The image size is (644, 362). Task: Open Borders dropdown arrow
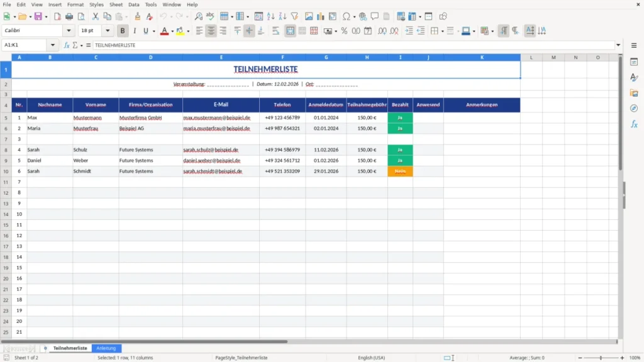click(x=442, y=31)
